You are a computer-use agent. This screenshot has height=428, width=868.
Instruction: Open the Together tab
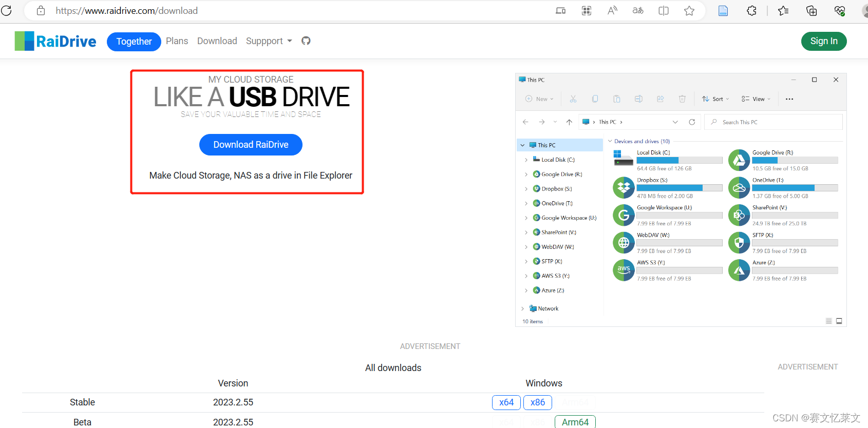tap(134, 42)
